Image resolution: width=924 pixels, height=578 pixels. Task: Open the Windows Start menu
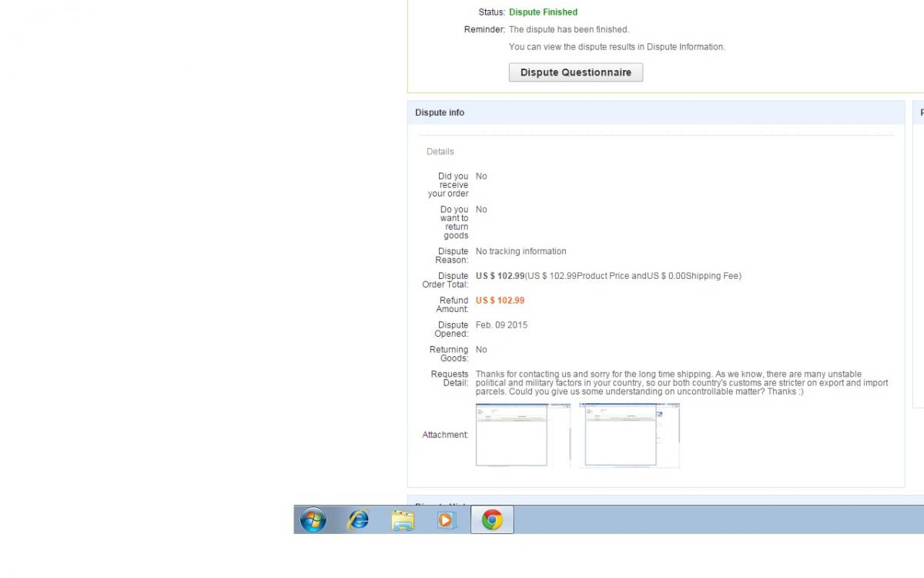click(x=313, y=520)
